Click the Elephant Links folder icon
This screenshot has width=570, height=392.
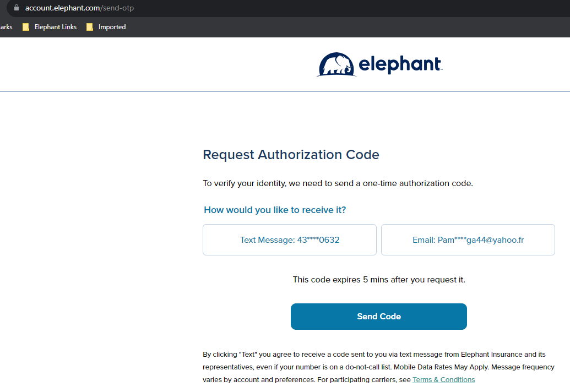(26, 27)
